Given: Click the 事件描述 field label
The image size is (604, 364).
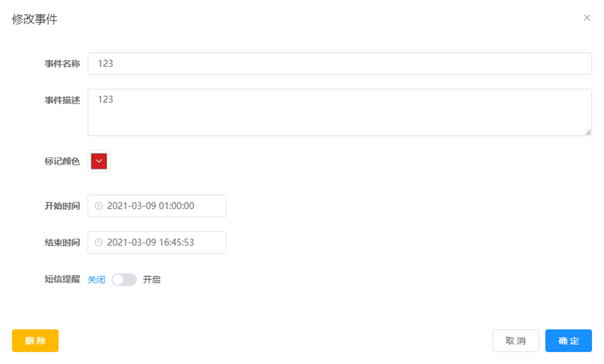Looking at the screenshot, I should coord(62,100).
